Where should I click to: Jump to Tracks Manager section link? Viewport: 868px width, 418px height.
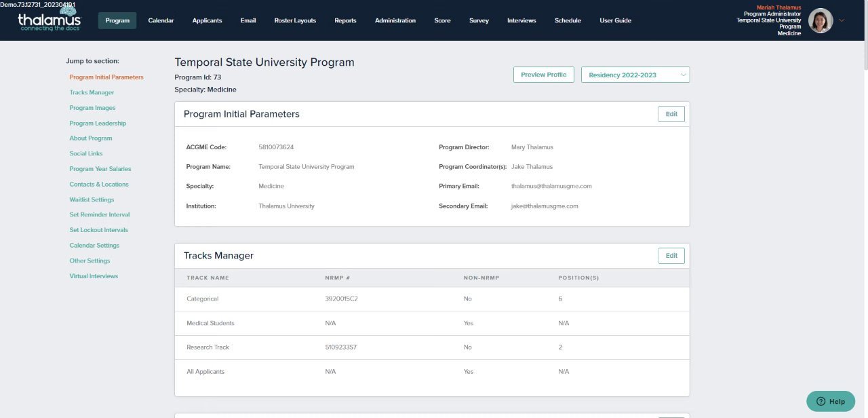coord(92,92)
